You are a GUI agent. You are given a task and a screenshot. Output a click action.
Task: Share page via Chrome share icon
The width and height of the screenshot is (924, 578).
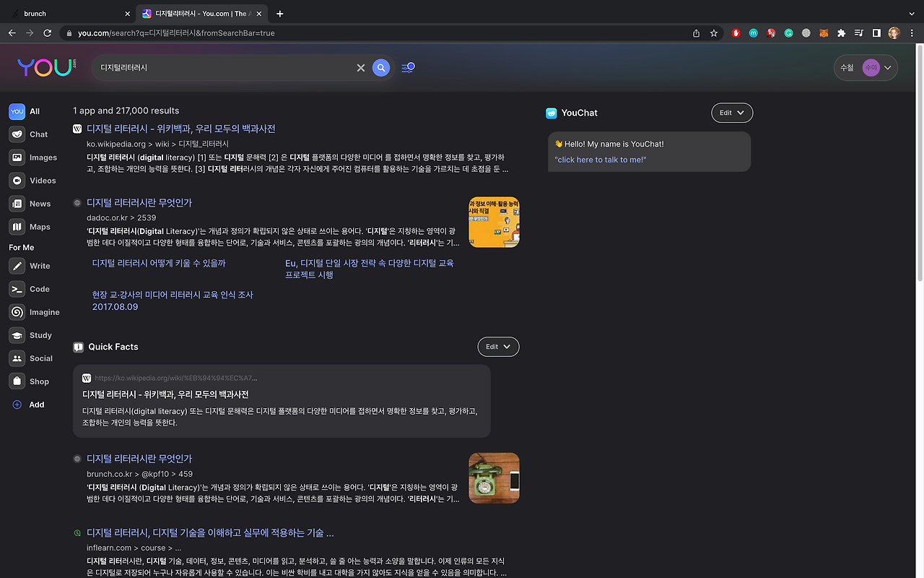click(x=696, y=33)
